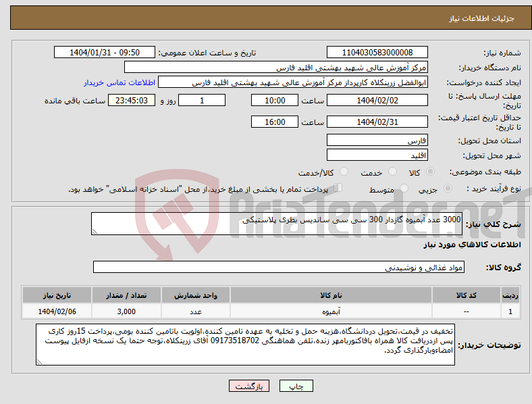Click the توضیحات خریدار notes textarea

coord(245,345)
